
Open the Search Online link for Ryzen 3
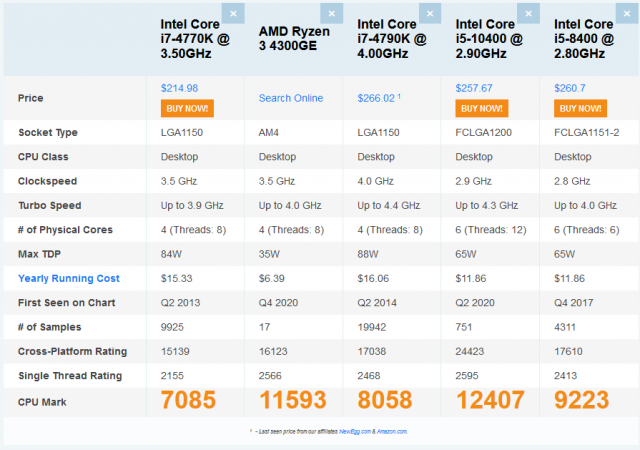click(291, 98)
